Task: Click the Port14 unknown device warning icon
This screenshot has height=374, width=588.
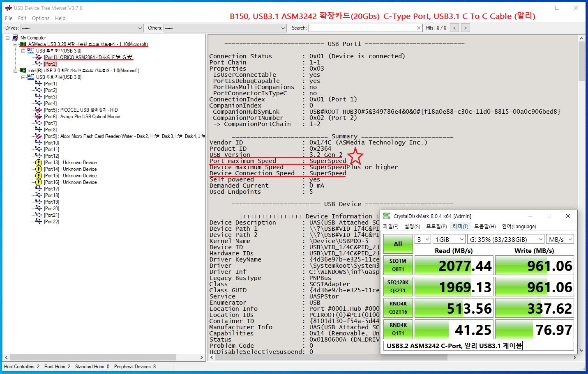Action: (39, 169)
